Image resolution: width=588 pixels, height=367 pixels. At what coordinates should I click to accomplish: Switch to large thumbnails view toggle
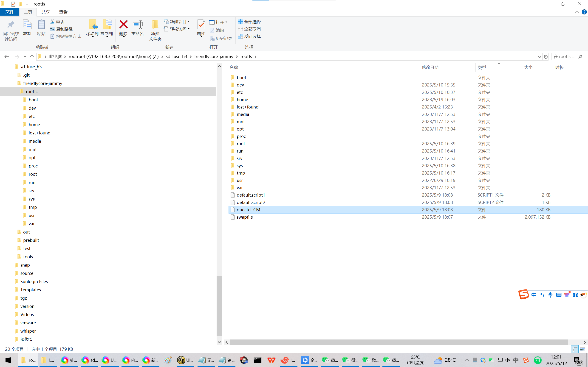582,349
